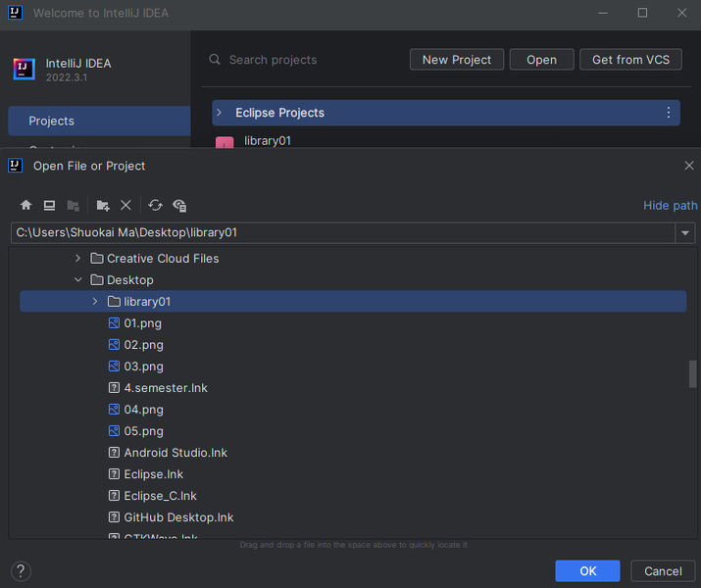
Task: Click the New Project button
Action: [x=457, y=60]
